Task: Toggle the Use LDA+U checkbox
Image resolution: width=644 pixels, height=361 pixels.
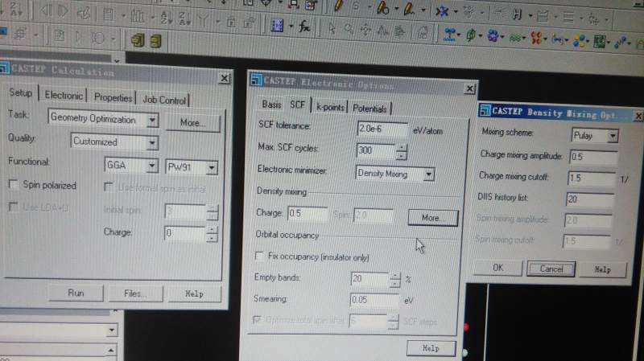Action: click(x=13, y=207)
